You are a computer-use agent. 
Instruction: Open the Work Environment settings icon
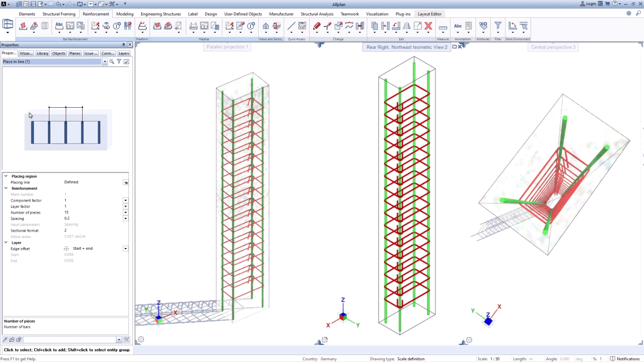[512, 26]
